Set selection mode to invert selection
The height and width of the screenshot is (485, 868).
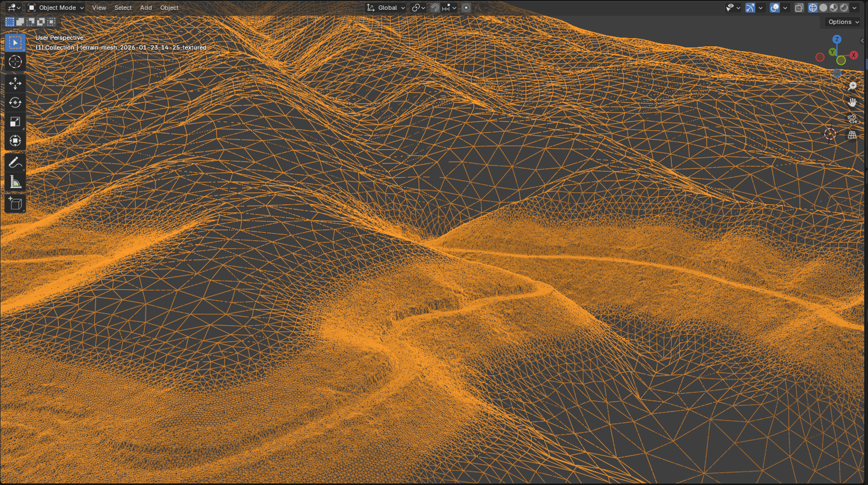click(x=41, y=22)
